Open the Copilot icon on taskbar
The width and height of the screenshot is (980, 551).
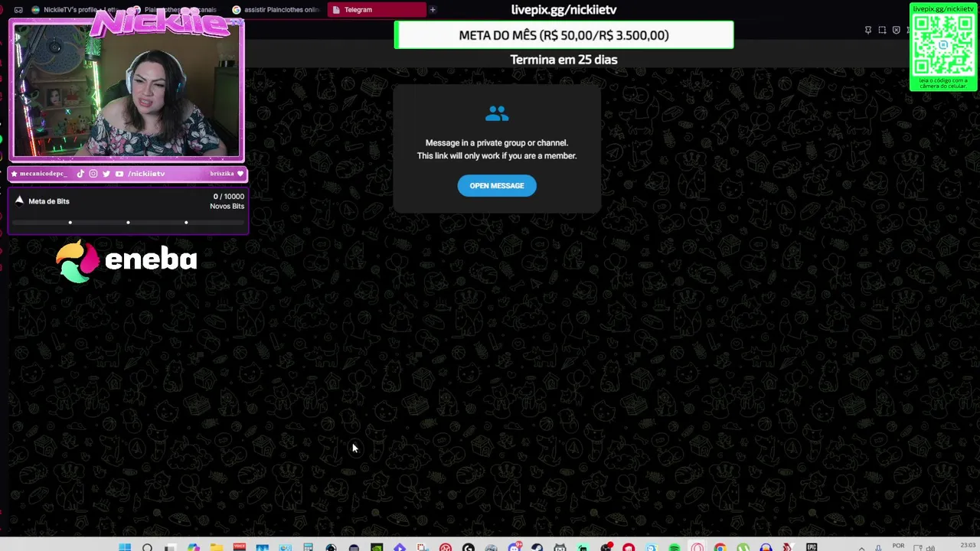click(192, 547)
